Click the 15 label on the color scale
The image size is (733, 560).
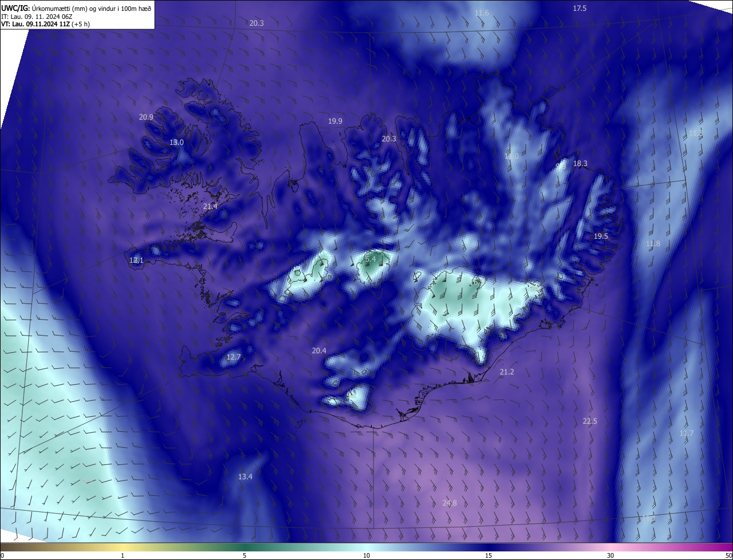pos(488,556)
